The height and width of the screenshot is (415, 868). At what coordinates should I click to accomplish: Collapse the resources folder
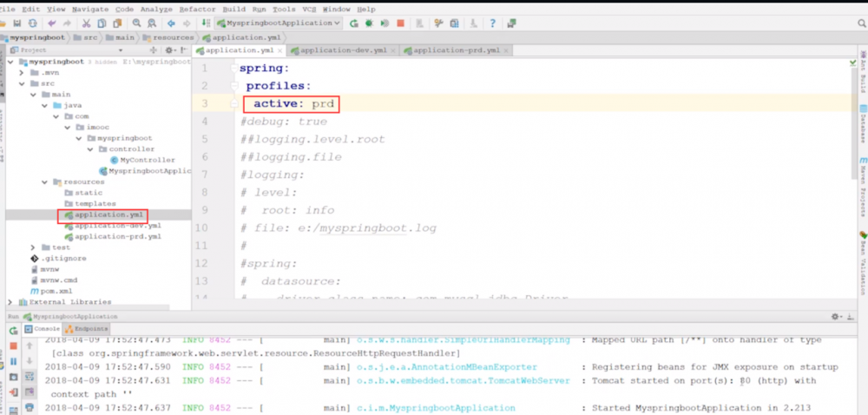45,182
